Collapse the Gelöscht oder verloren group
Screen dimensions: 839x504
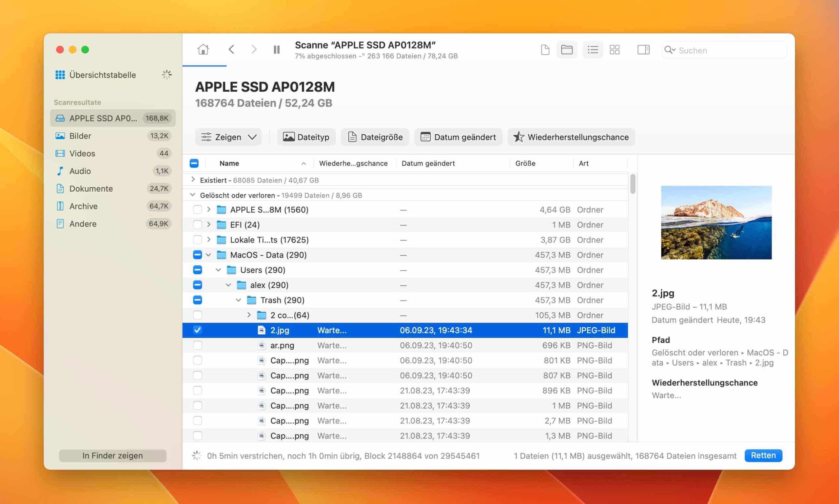(193, 195)
